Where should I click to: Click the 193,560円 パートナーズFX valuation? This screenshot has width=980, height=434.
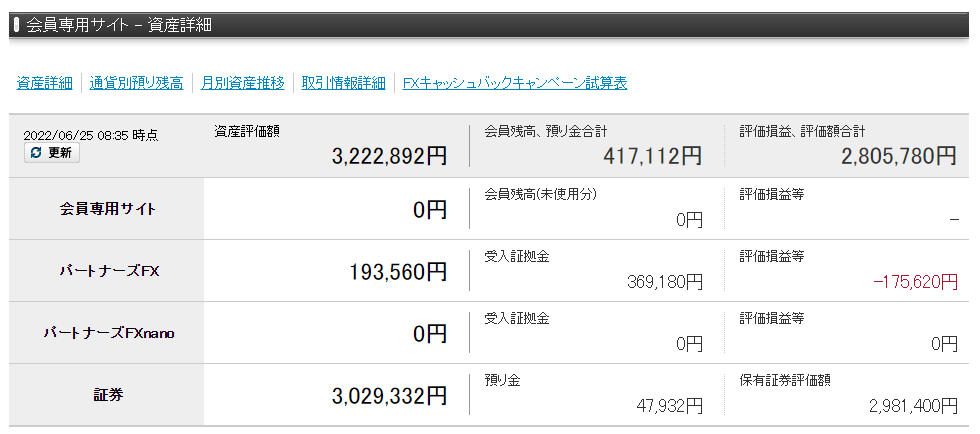pos(398,271)
